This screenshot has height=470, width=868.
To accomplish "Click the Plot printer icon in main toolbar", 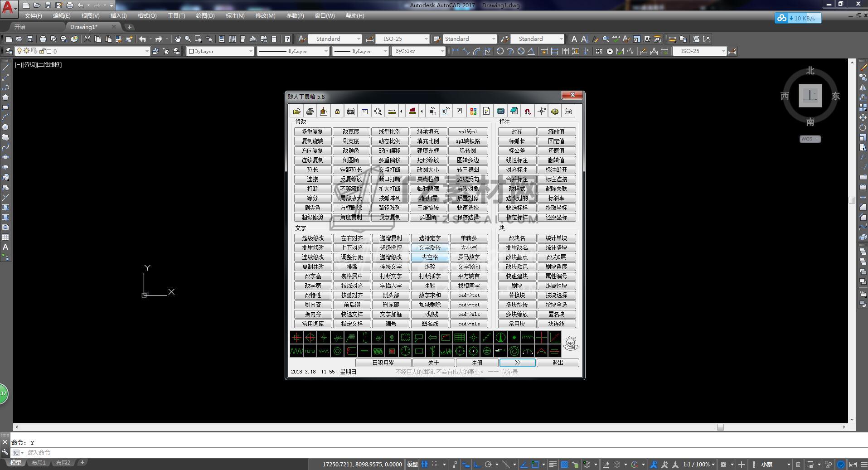I will (x=43, y=39).
